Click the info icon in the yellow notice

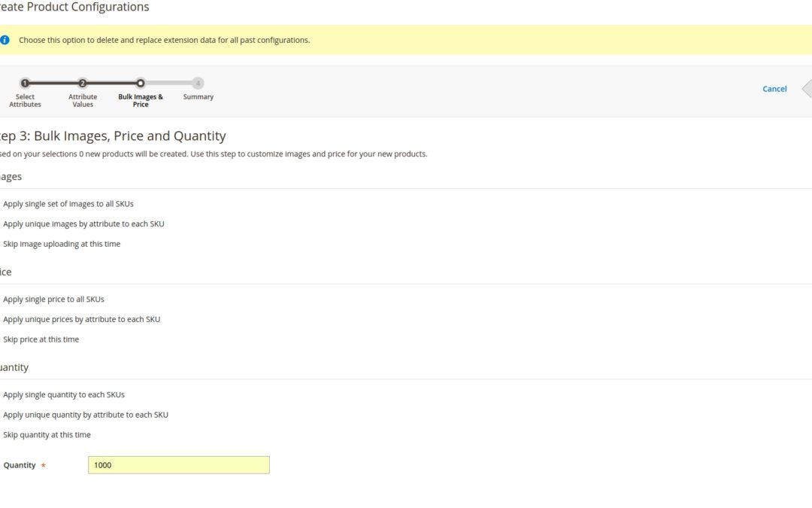[5, 40]
